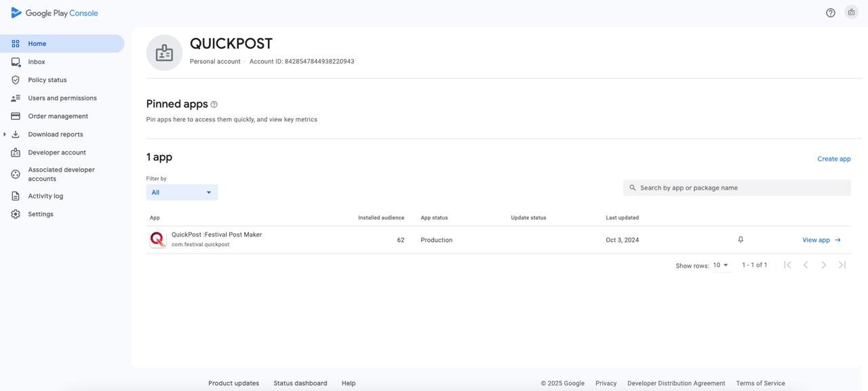Click View app for QuickPost

pos(822,240)
